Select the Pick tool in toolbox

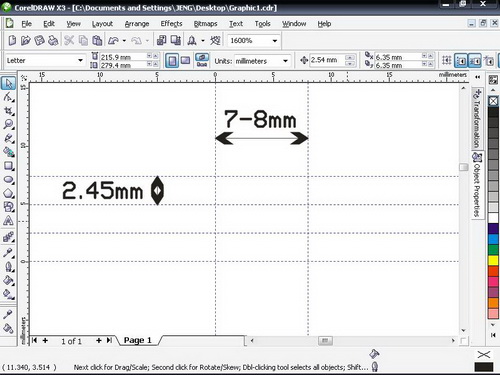pyautogui.click(x=8, y=83)
